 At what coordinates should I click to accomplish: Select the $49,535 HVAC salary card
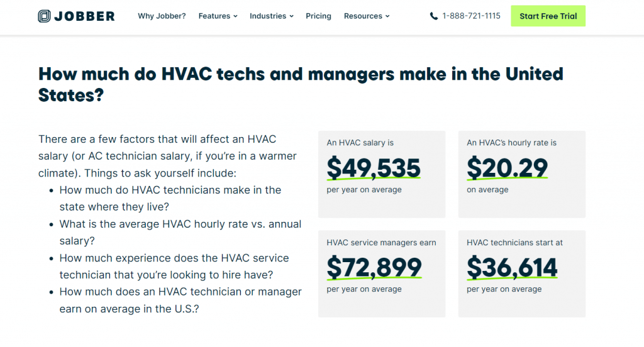(x=382, y=174)
